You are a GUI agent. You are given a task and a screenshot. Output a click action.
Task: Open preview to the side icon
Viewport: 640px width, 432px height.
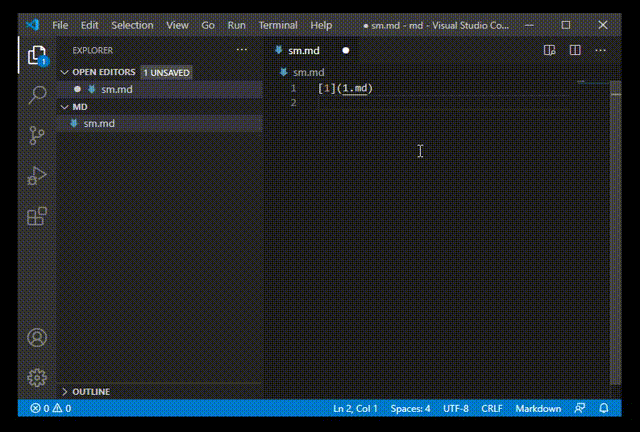pos(549,50)
